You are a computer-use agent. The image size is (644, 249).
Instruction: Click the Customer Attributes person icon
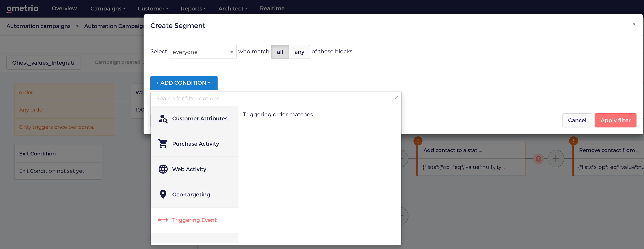click(163, 119)
